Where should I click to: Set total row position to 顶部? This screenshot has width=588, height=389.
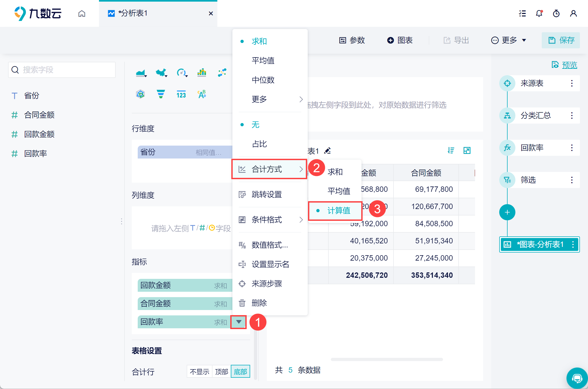point(221,372)
